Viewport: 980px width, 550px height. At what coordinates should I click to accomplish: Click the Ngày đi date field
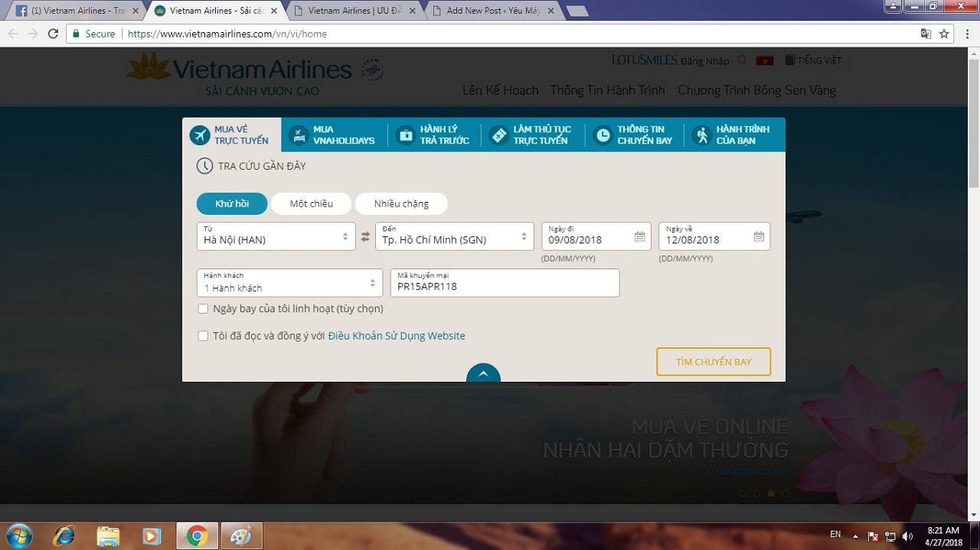point(596,236)
